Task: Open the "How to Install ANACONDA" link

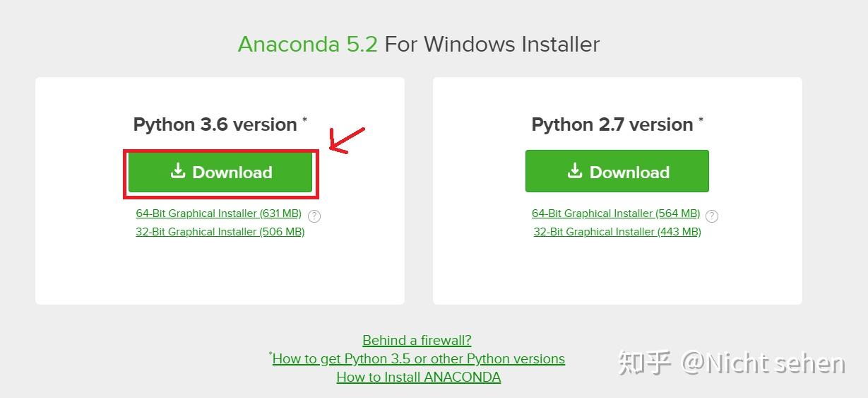Action: coord(418,377)
